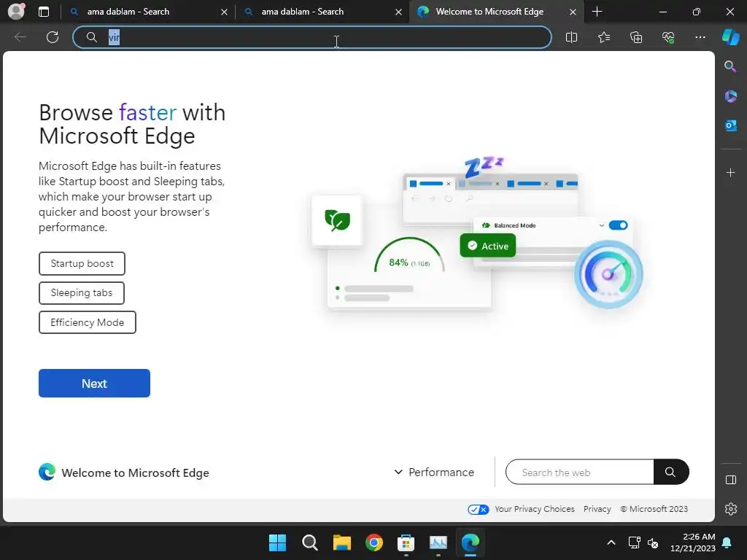Open the muted volume tray icon

tap(653, 542)
